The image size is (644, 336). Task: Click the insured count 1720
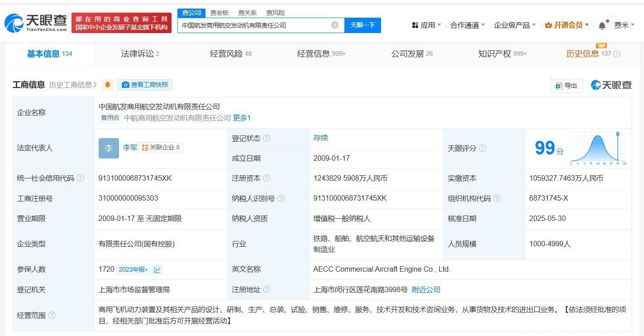106,269
